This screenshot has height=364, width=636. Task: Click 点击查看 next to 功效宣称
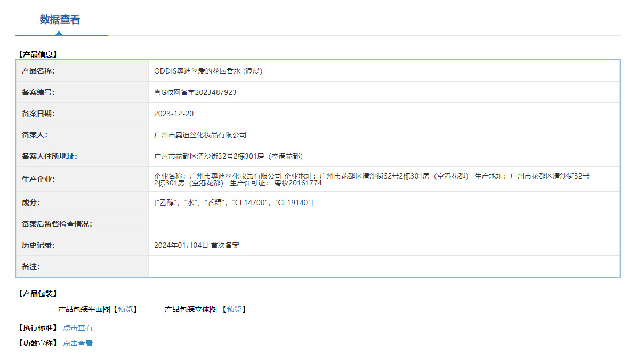(78, 343)
